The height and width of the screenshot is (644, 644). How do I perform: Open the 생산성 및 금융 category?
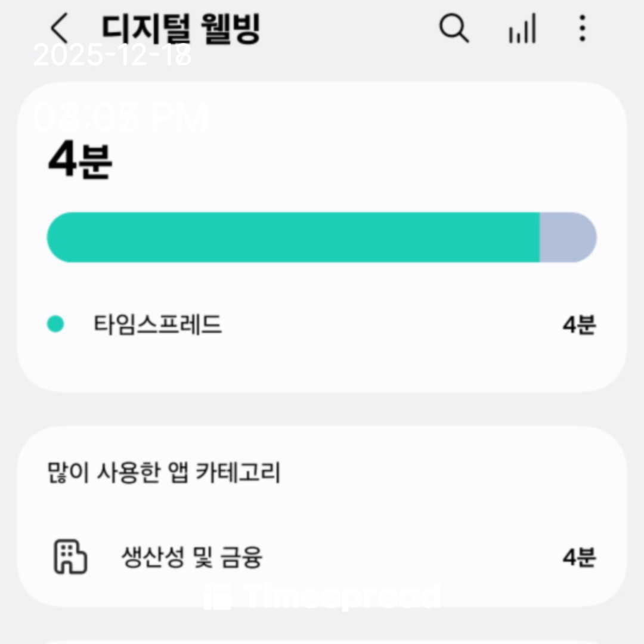coord(191,558)
